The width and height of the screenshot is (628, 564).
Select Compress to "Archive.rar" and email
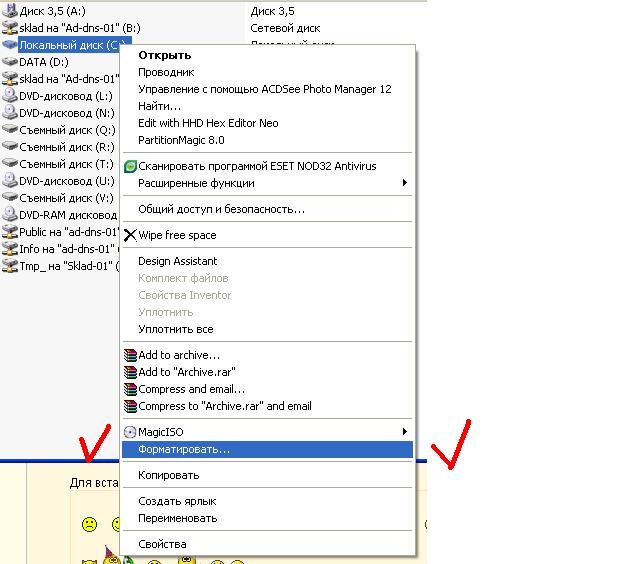pos(267,406)
